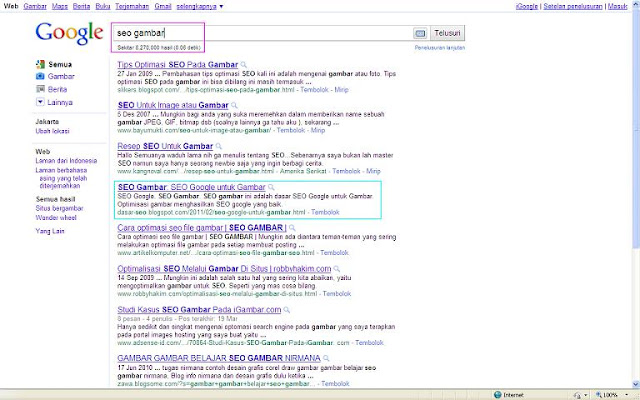Image resolution: width=640 pixels, height=400 pixels.
Task: Click Tembolok for the robbyhakim.com result
Action: point(337,294)
